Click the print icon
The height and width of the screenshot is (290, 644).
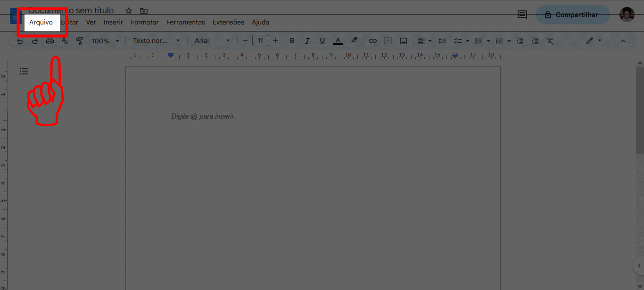click(x=50, y=41)
